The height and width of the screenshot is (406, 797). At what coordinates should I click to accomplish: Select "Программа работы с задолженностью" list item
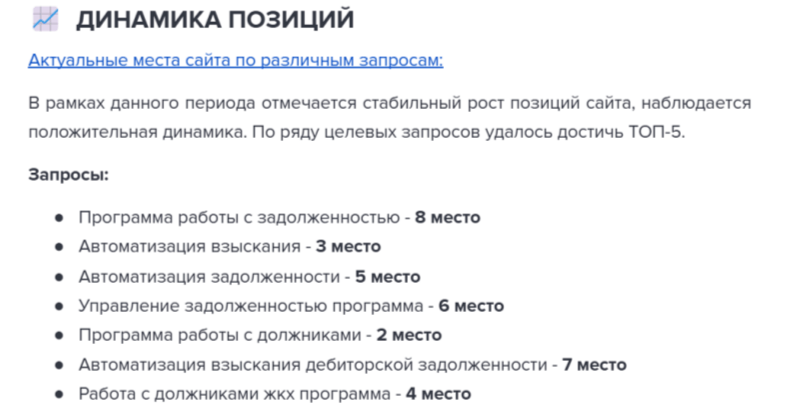240,216
